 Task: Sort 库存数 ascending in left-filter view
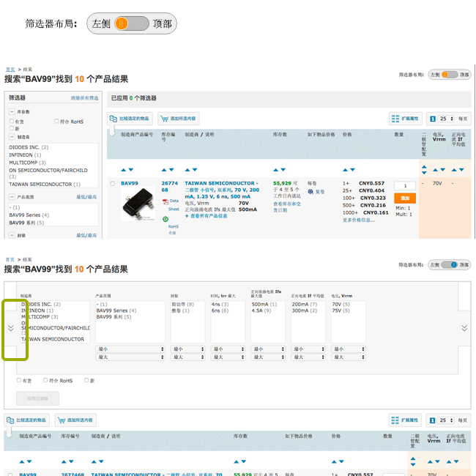pyautogui.click(x=275, y=170)
